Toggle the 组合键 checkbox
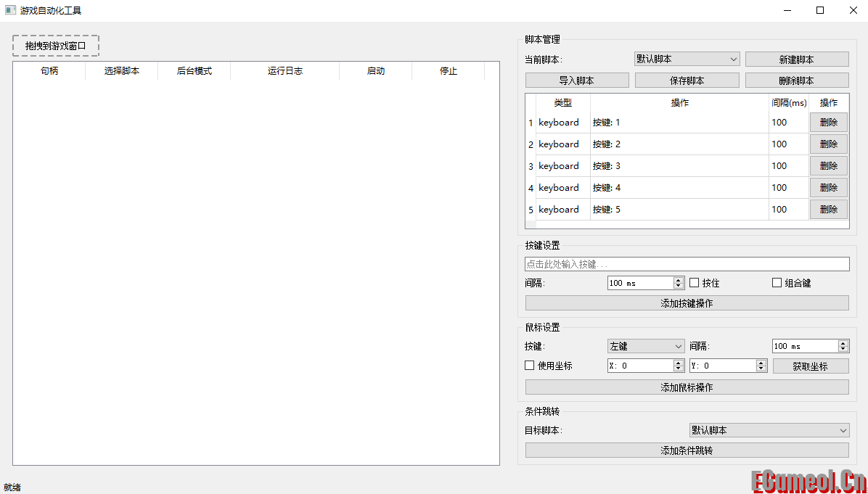This screenshot has height=494, width=868. (777, 283)
